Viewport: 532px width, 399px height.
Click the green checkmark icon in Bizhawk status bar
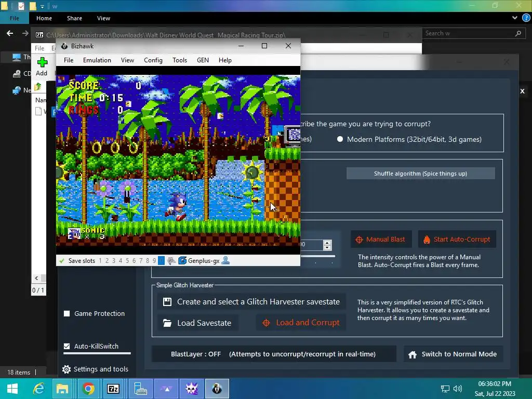[62, 261]
